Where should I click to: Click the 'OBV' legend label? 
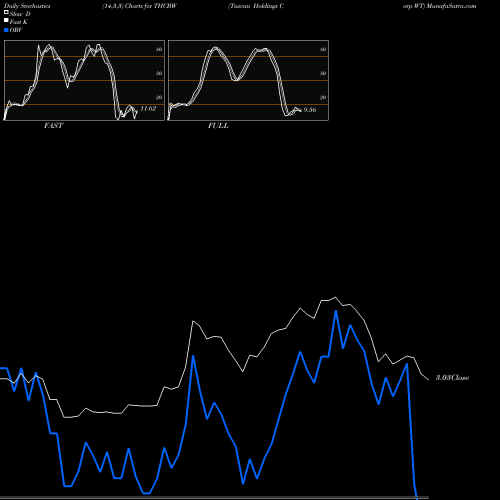point(16,30)
